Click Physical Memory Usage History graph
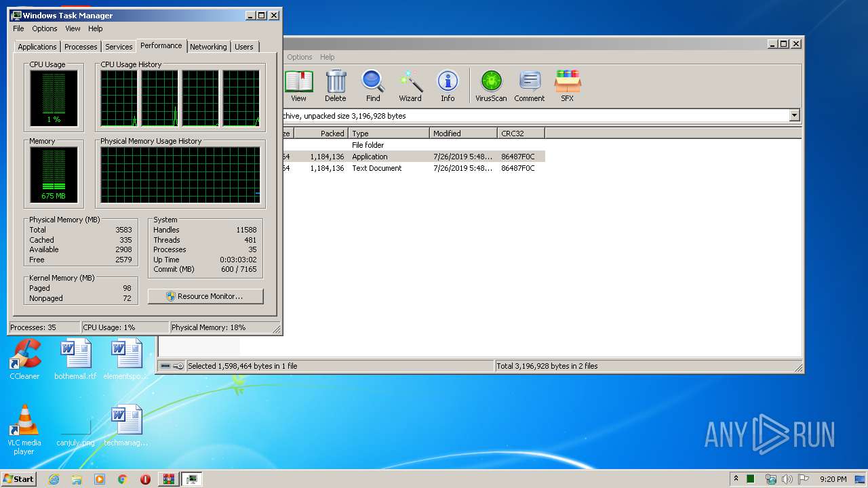The height and width of the screenshot is (488, 868). point(180,175)
